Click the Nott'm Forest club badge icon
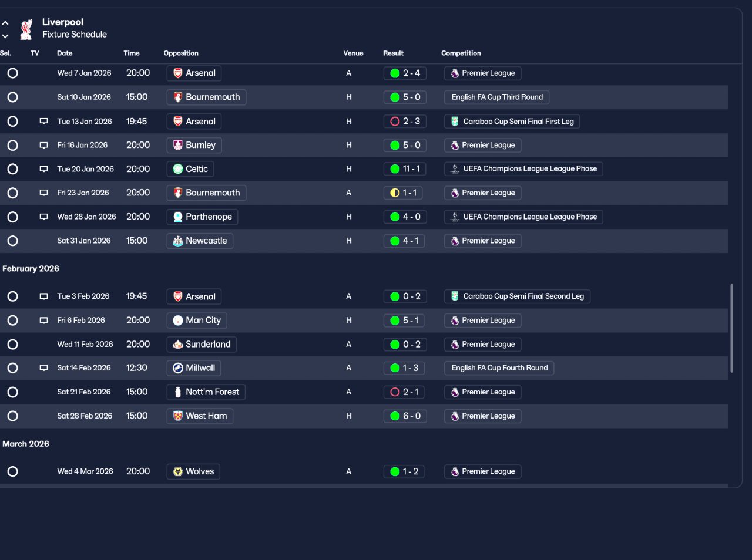Viewport: 752px width, 560px height. pos(178,392)
